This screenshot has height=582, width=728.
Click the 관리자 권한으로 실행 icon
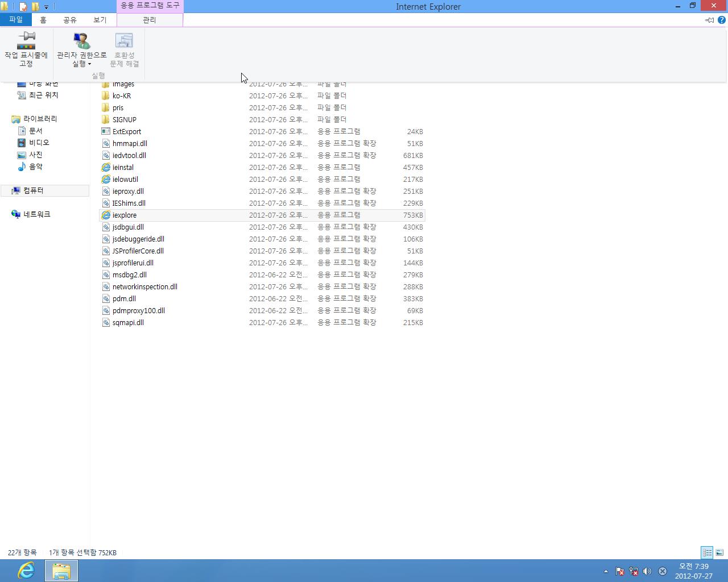click(x=82, y=41)
